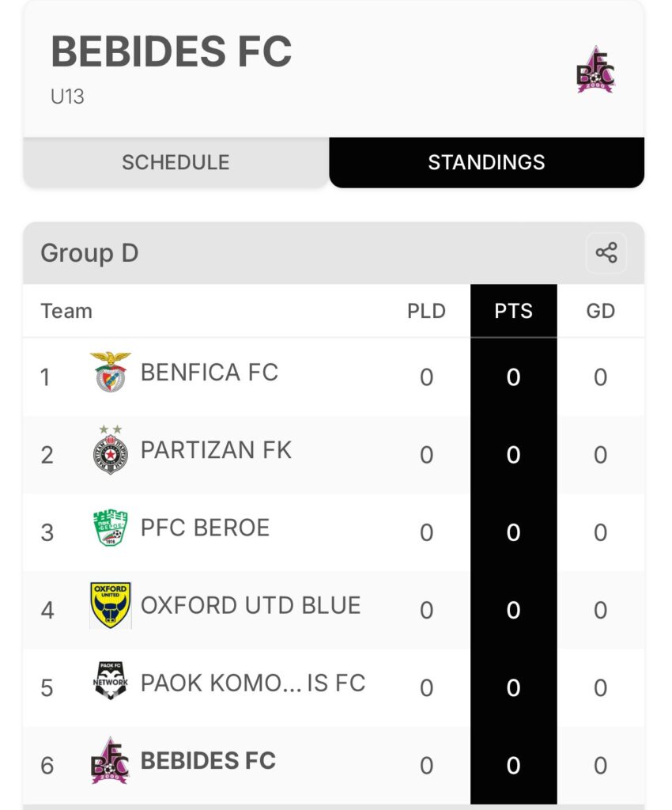Click the PLD column header

426,311
